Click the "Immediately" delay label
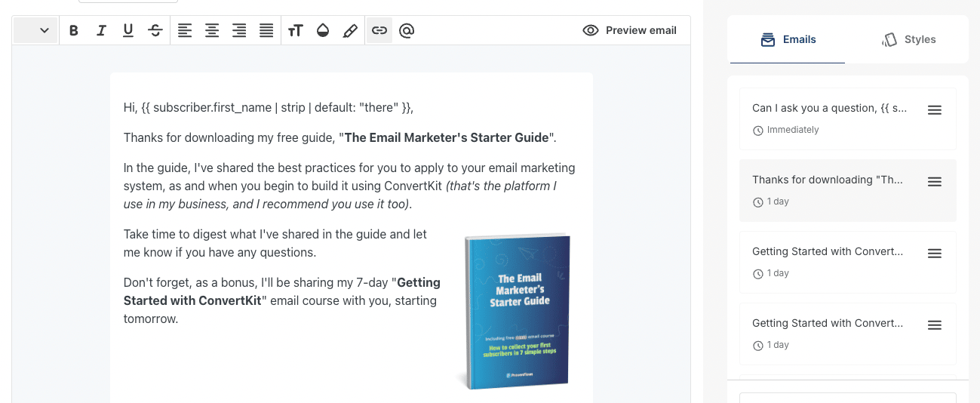The image size is (980, 403). pyautogui.click(x=793, y=131)
